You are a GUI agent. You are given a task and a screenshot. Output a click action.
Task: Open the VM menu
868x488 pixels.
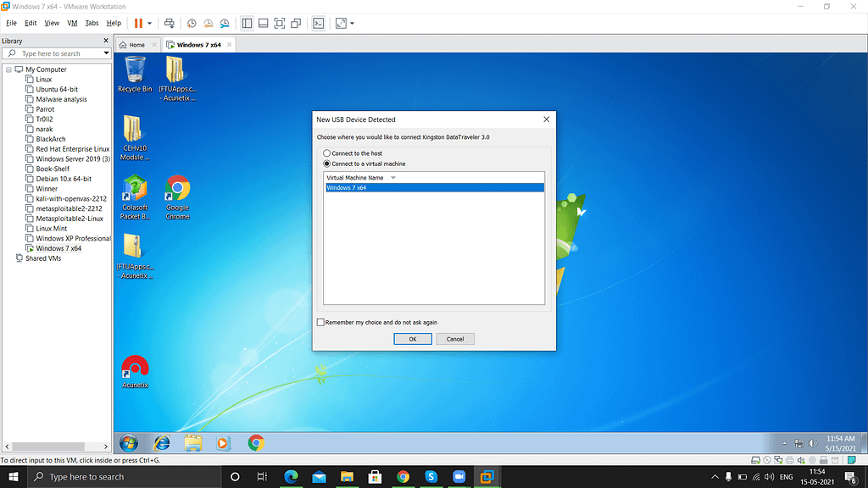(72, 23)
